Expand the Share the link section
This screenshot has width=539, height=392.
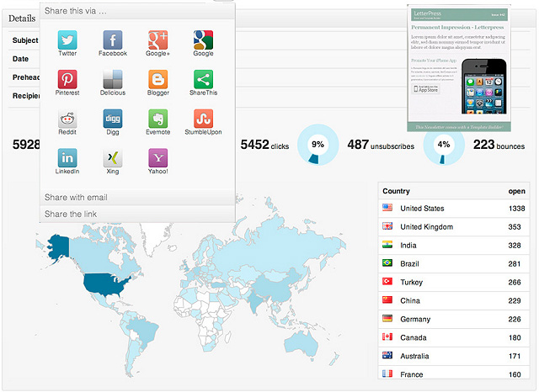click(137, 215)
